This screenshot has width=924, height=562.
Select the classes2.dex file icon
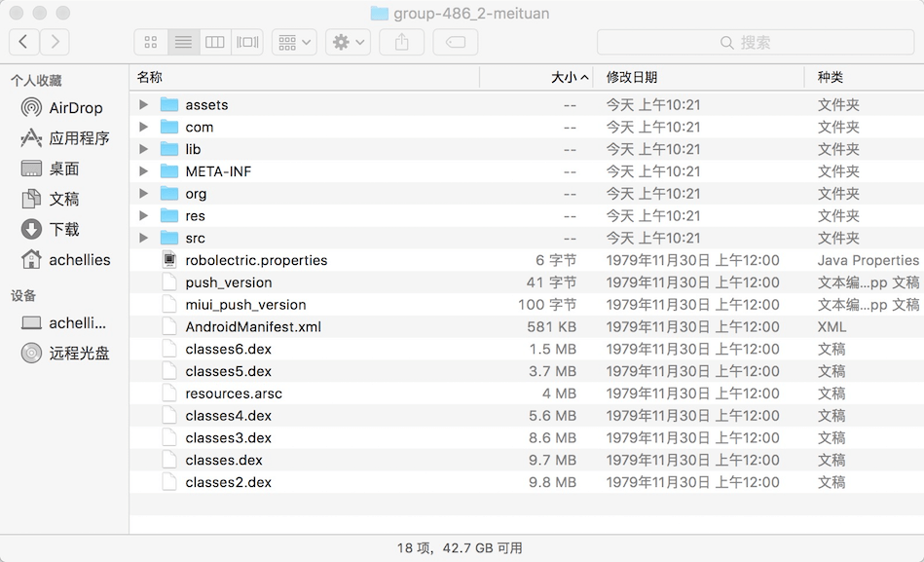[169, 482]
